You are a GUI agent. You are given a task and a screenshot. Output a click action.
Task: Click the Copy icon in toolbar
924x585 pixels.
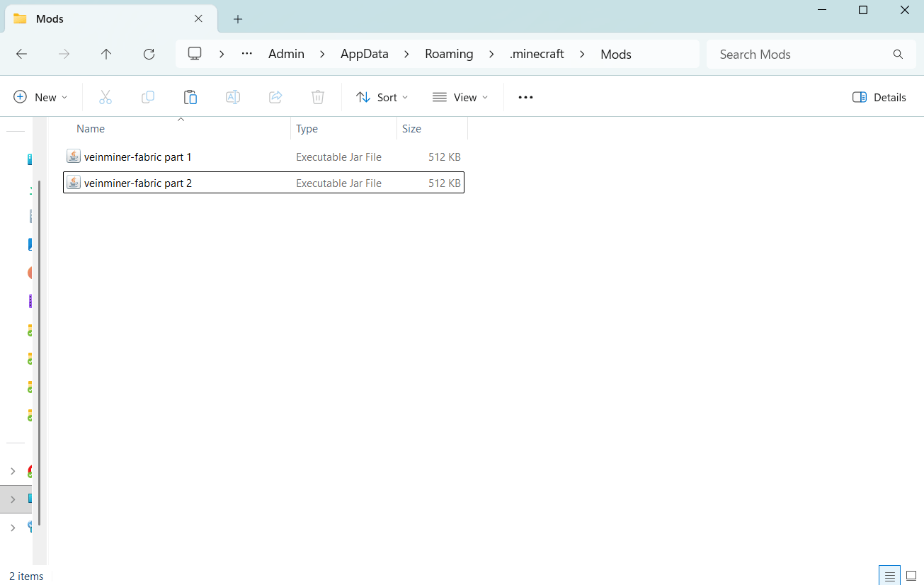[148, 97]
